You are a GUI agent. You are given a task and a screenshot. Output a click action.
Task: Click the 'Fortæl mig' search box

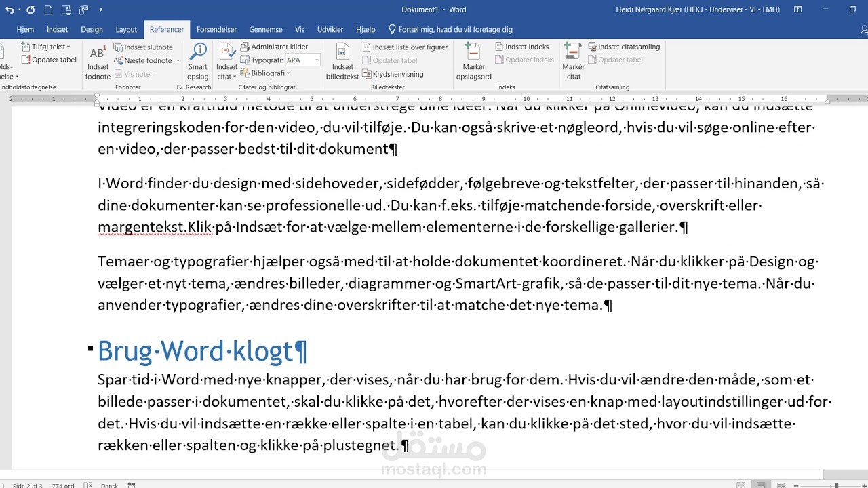pos(450,30)
